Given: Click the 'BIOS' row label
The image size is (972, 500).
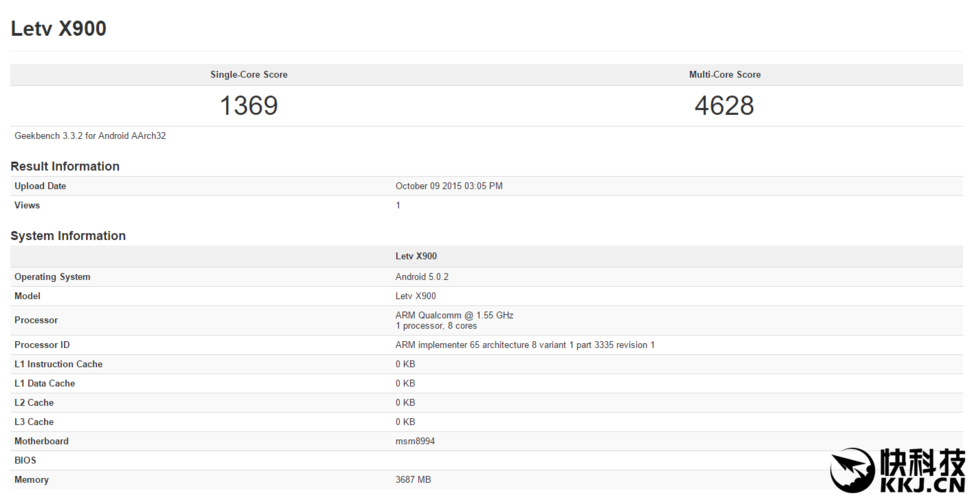Looking at the screenshot, I should 25,460.
